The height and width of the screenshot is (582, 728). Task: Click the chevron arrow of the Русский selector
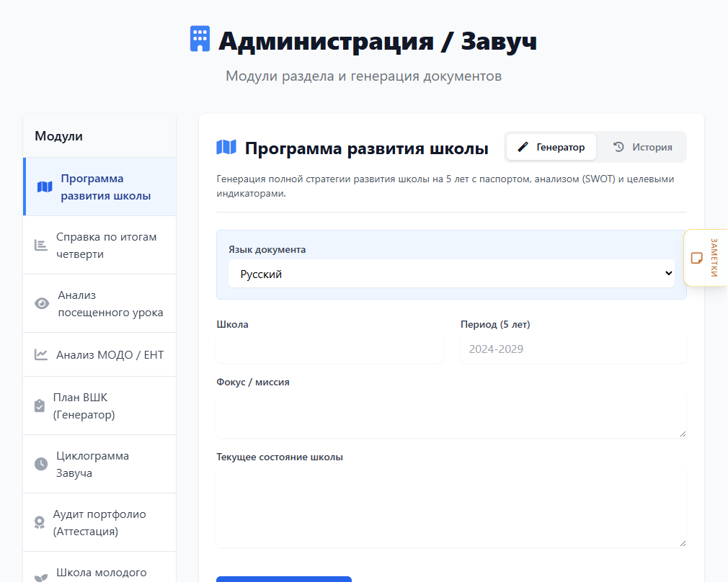coord(669,274)
